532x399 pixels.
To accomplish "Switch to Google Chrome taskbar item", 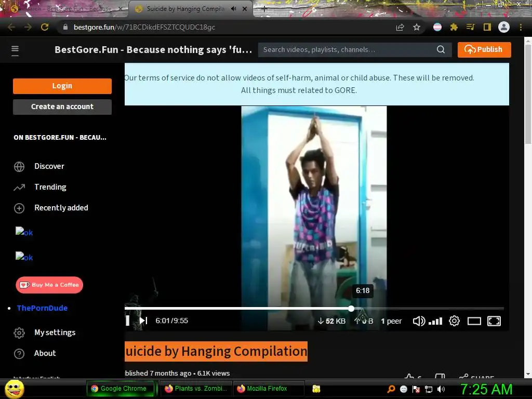I will pos(121,389).
